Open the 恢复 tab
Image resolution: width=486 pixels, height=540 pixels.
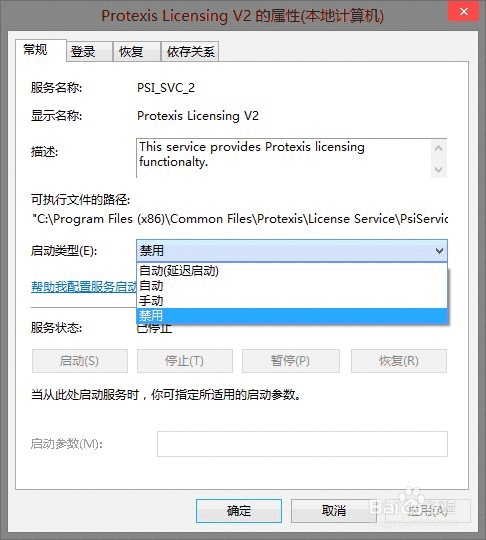(x=137, y=52)
